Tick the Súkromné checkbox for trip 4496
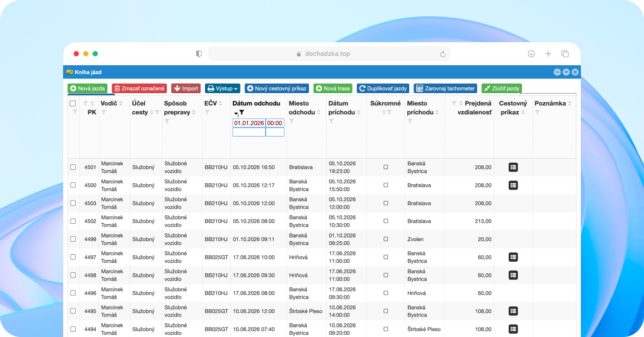 coord(386,293)
